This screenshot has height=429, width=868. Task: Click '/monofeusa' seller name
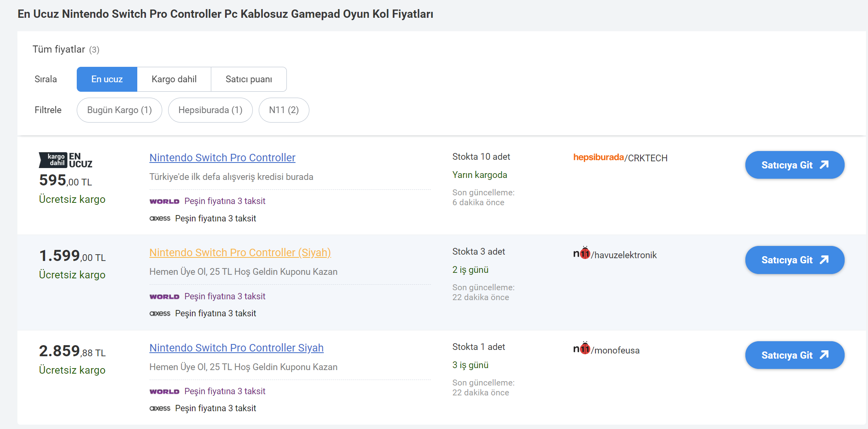pos(615,350)
